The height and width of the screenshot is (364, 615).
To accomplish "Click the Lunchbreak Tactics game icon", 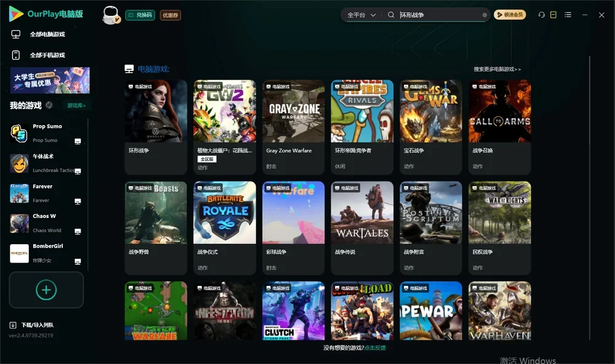I will point(19,164).
